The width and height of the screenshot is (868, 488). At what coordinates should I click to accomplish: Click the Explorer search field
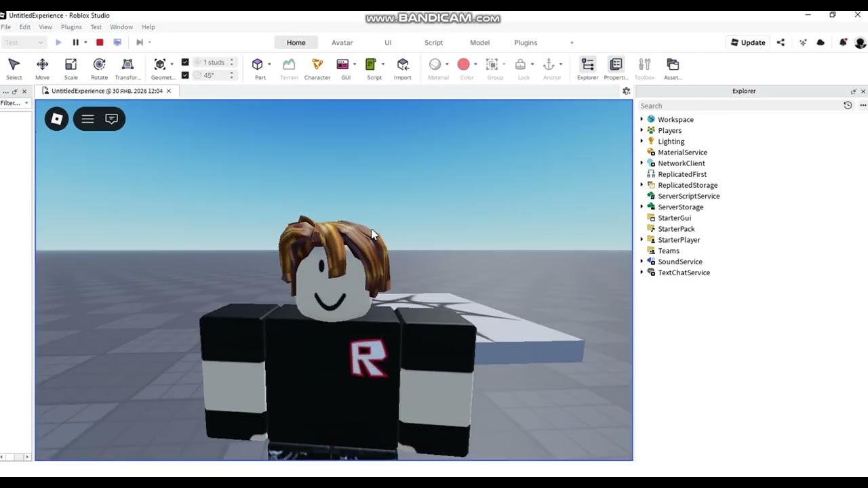coord(739,106)
